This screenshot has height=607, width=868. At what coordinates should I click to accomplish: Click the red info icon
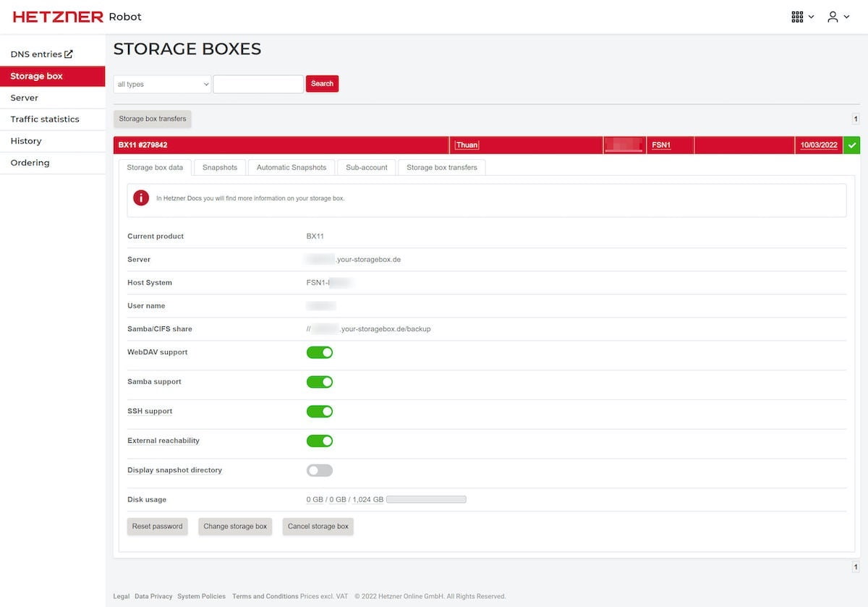[141, 198]
